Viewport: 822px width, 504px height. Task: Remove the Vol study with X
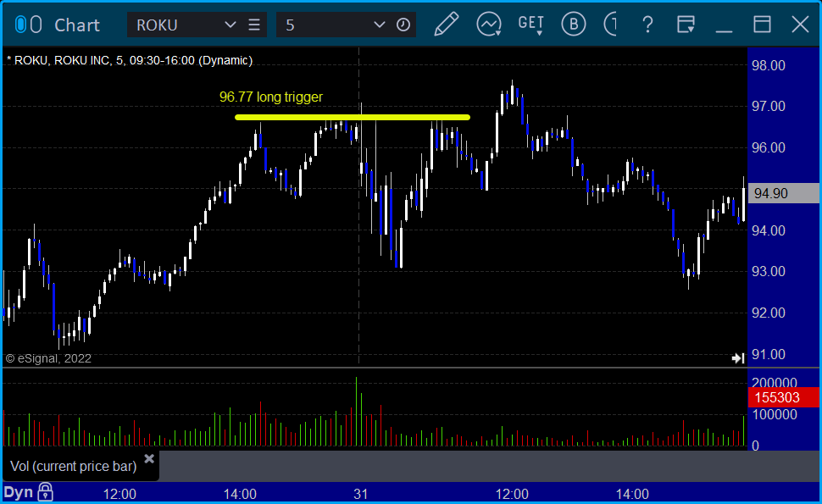[149, 459]
